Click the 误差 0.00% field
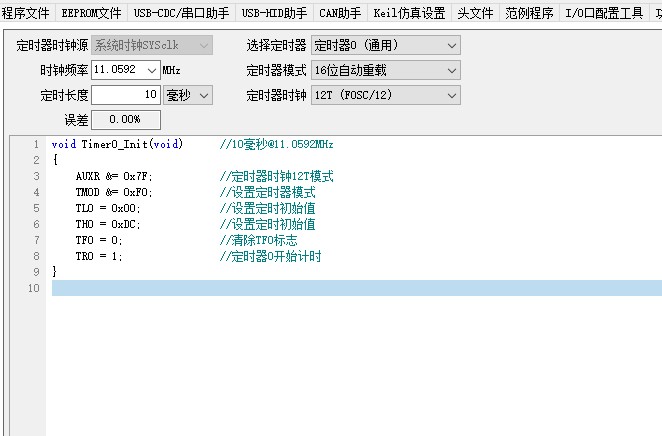The height and width of the screenshot is (436, 662). click(126, 119)
